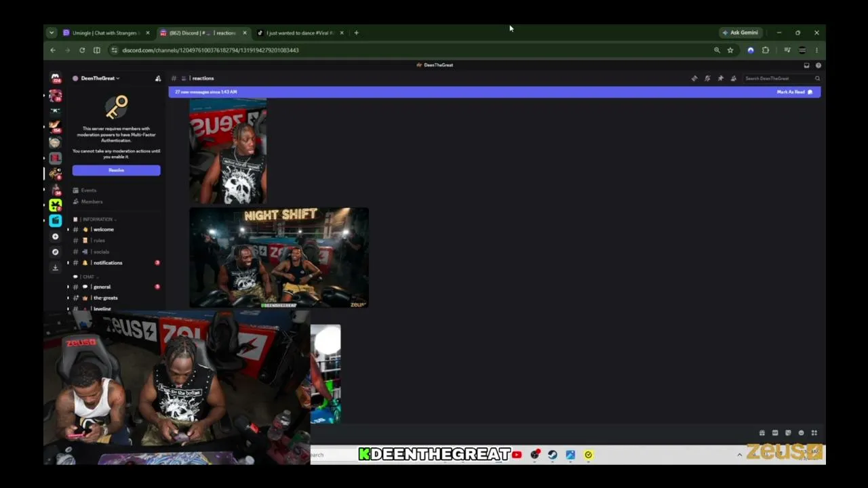Image resolution: width=868 pixels, height=488 pixels.
Task: Click the Steam icon in the taskbar
Action: pyautogui.click(x=553, y=455)
